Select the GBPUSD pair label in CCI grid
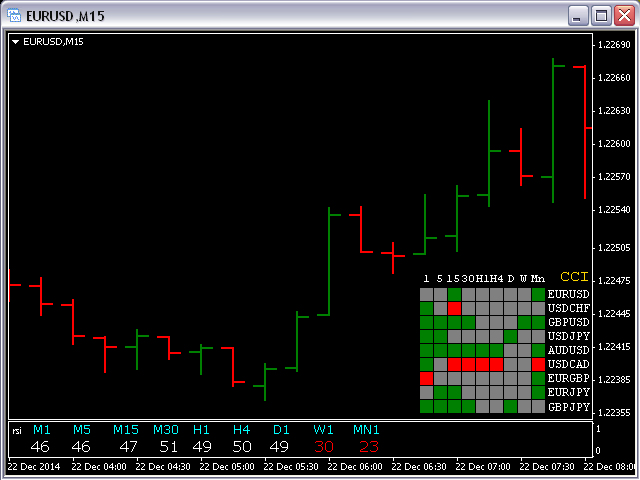The height and width of the screenshot is (480, 640). [569, 322]
